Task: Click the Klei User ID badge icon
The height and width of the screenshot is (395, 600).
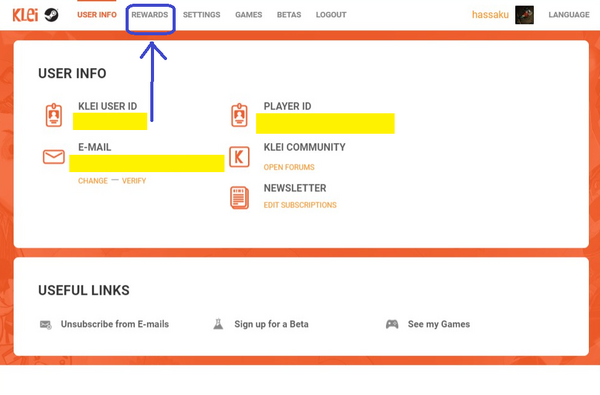Action: 54,115
